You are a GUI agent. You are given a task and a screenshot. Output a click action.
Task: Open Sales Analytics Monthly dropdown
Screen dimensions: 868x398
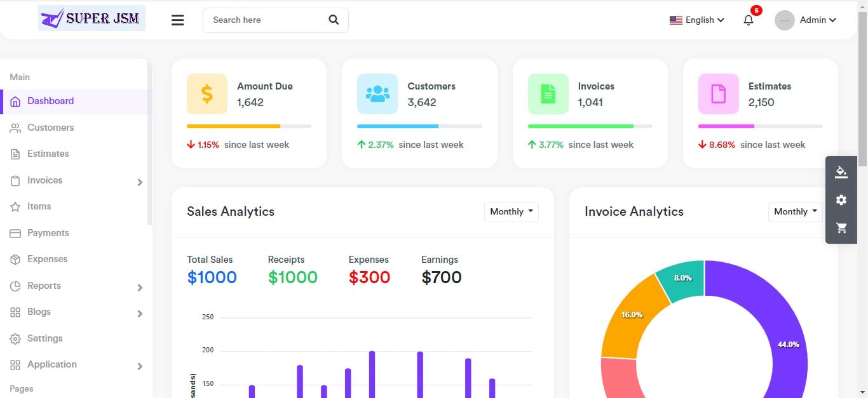512,212
